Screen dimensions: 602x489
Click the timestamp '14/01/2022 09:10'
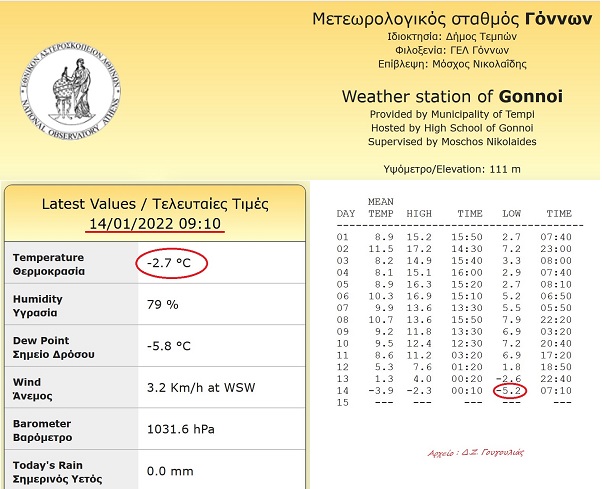point(155,223)
